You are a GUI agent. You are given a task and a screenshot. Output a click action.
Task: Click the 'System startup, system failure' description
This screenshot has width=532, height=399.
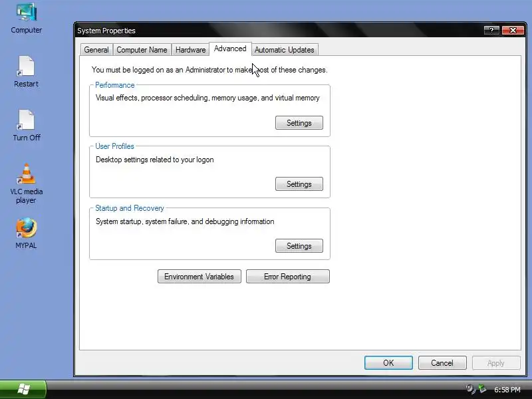tap(185, 221)
